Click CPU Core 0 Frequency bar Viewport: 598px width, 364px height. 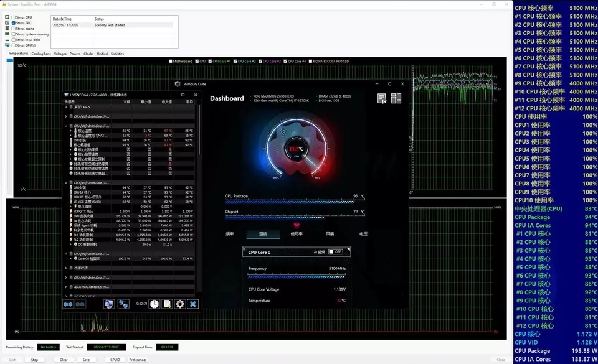tap(297, 276)
